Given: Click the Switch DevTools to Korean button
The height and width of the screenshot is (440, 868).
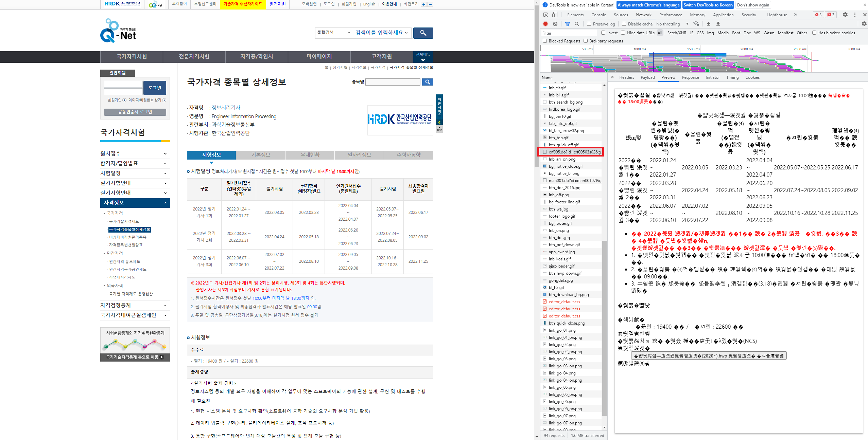Looking at the screenshot, I should click(708, 5).
